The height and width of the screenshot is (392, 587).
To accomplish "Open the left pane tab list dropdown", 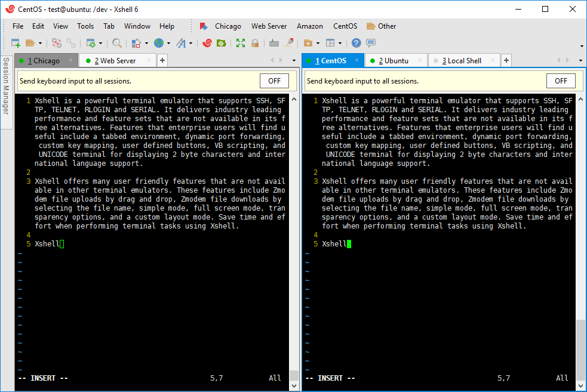I will point(294,61).
